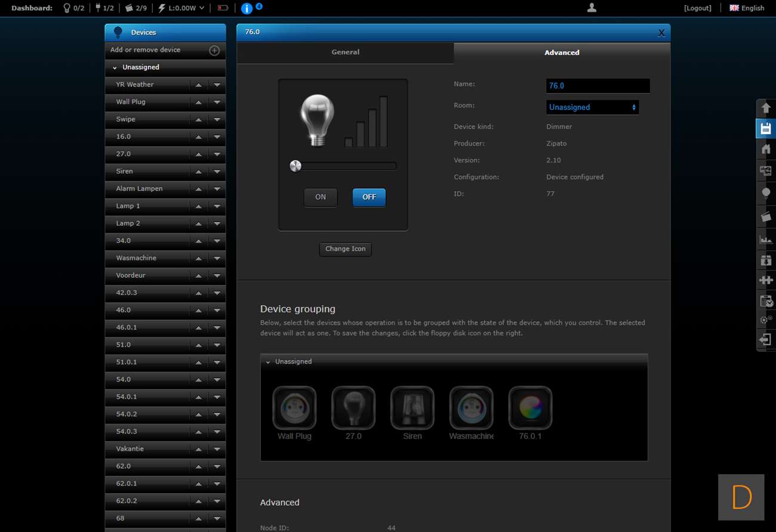Select Wall Plug device for grouping

pyautogui.click(x=294, y=408)
